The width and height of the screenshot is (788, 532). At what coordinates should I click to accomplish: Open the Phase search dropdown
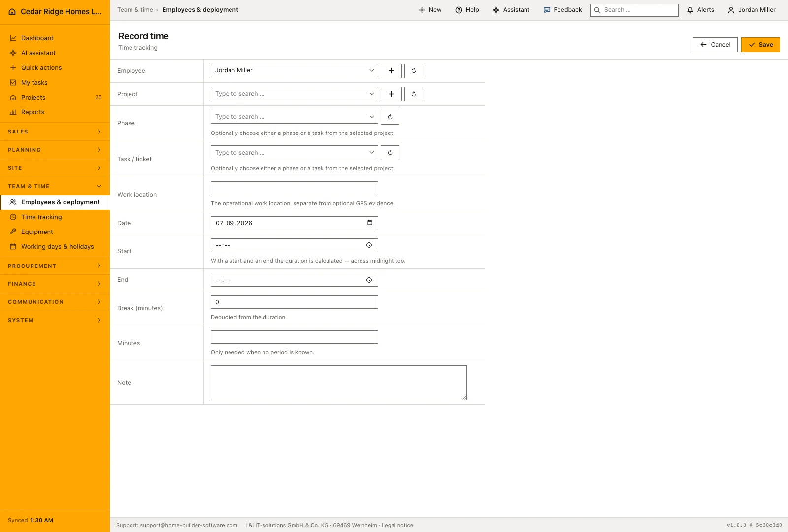pyautogui.click(x=295, y=117)
